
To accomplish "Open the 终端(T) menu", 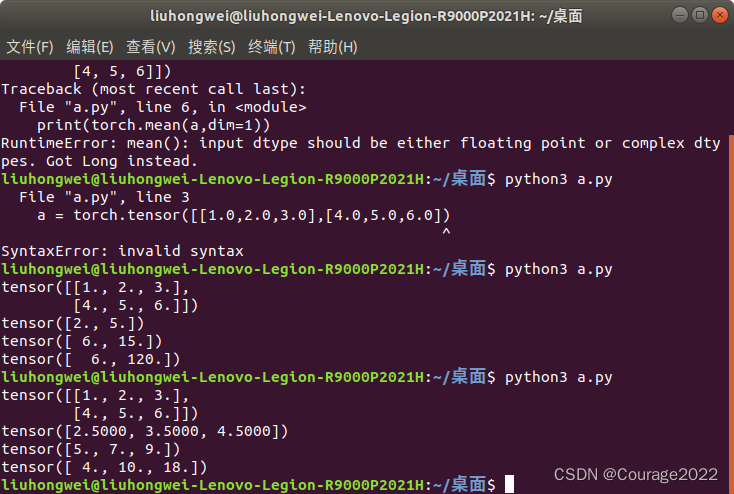I will (272, 47).
